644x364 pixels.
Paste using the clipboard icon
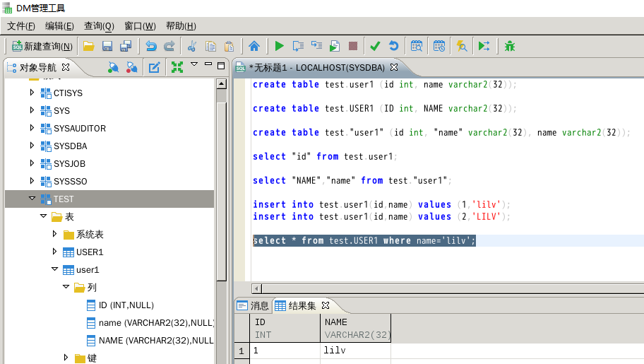(229, 46)
